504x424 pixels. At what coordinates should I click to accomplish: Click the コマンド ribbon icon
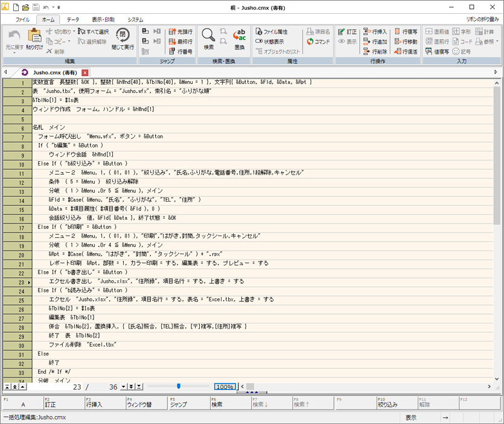tap(318, 42)
